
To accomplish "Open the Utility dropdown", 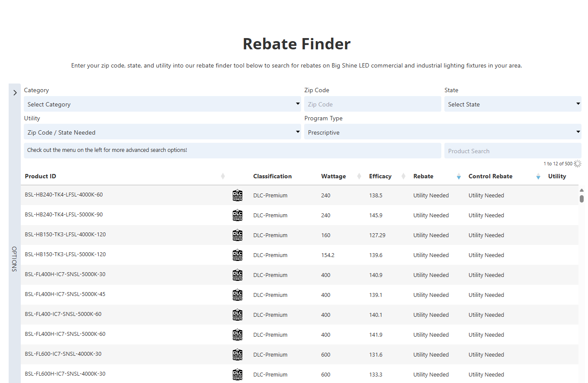I will pyautogui.click(x=162, y=132).
